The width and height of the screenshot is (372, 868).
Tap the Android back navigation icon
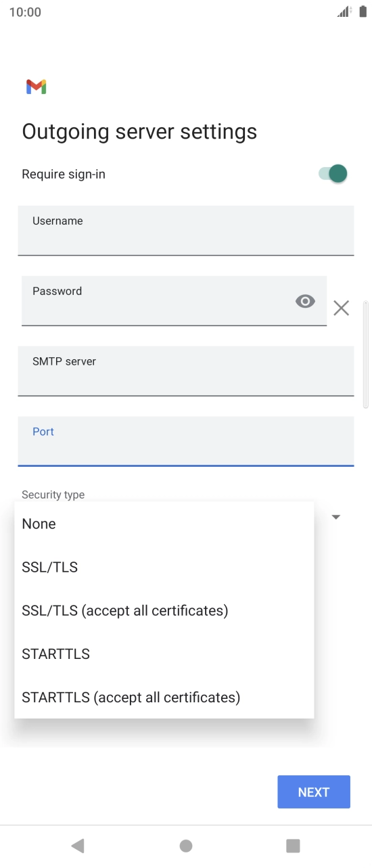(x=78, y=845)
